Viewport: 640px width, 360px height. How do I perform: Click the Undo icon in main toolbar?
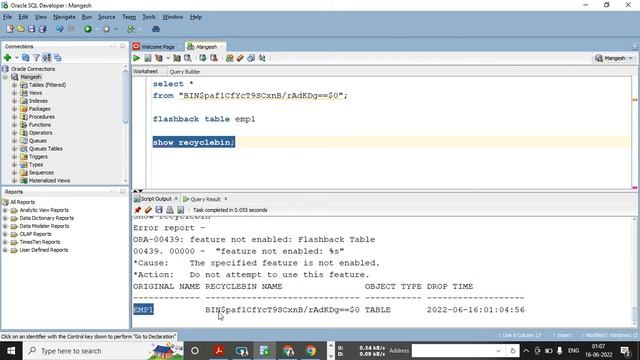(x=60, y=29)
